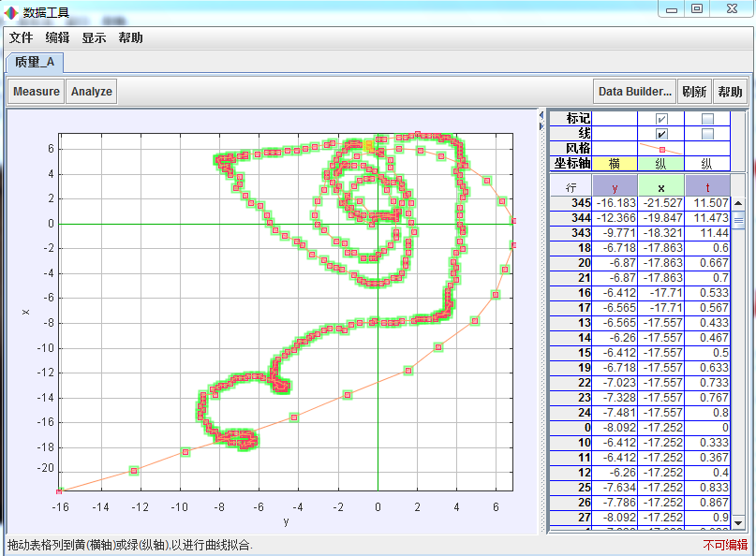Open the 编辑 menu
The width and height of the screenshot is (756, 556).
click(57, 38)
